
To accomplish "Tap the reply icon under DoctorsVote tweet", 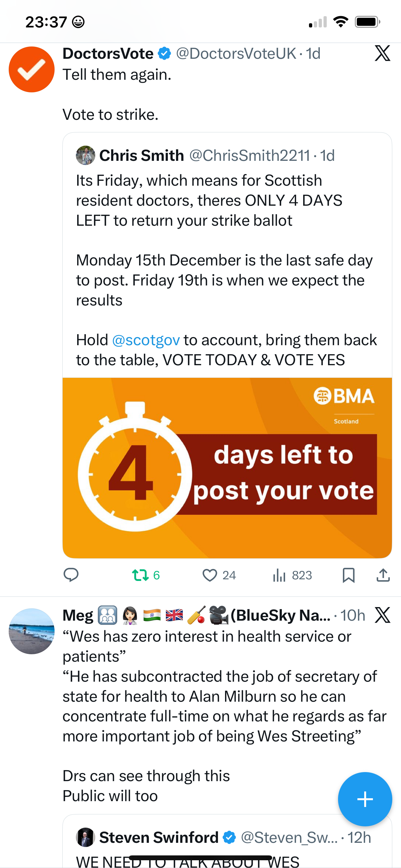I will point(71,575).
